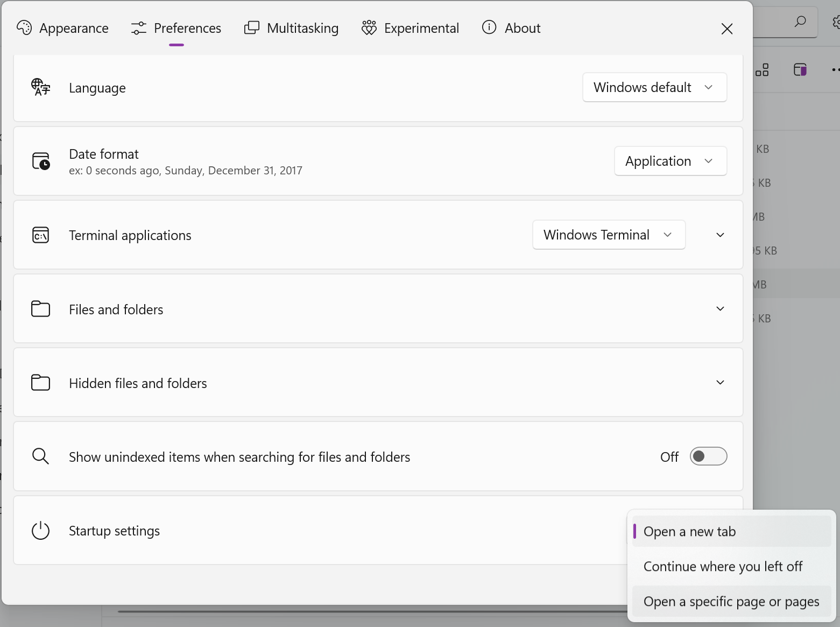840x627 pixels.
Task: Click the Language globe icon
Action: pyautogui.click(x=40, y=87)
